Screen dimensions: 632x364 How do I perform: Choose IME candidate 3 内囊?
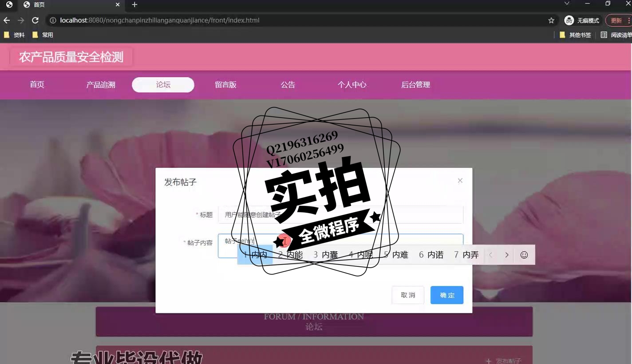[x=325, y=255]
